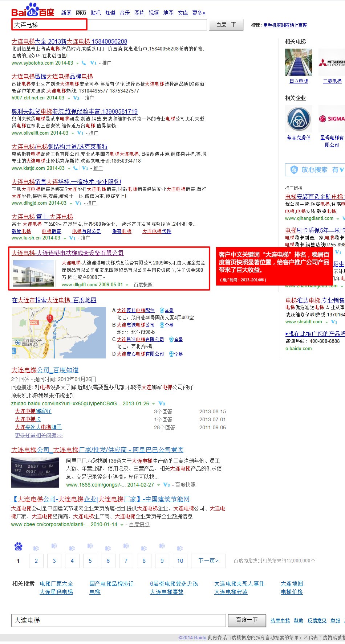Switch to the 知道 tab
The image size is (345, 644).
(x=110, y=13)
